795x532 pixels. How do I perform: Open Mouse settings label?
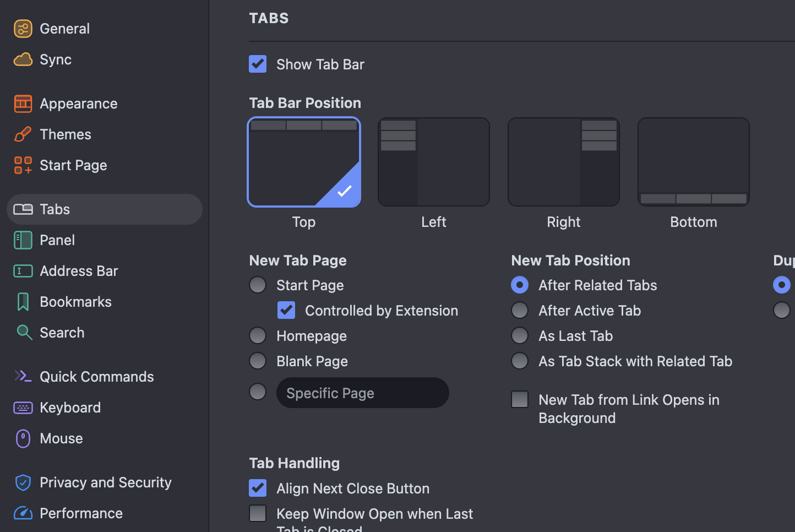(61, 438)
